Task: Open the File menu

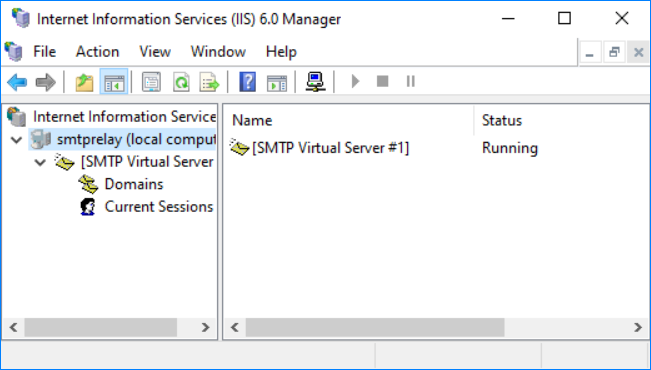Action: (44, 51)
